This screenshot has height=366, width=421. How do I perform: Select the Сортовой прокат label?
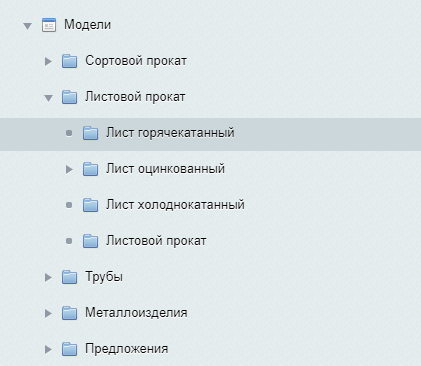(136, 61)
